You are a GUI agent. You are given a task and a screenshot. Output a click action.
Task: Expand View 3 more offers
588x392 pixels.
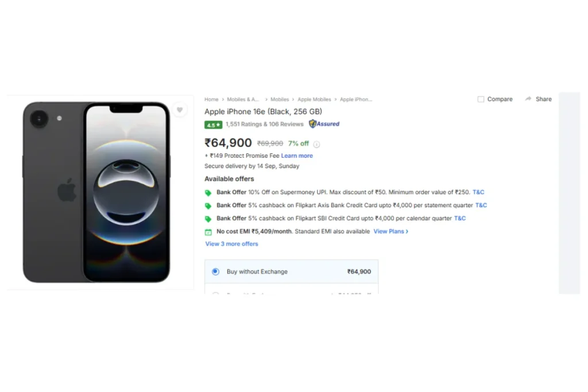click(x=232, y=244)
